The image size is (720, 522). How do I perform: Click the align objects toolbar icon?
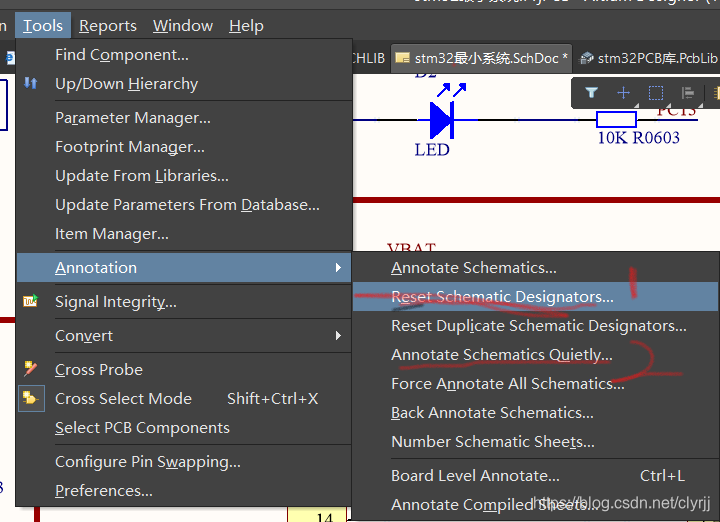click(688, 93)
